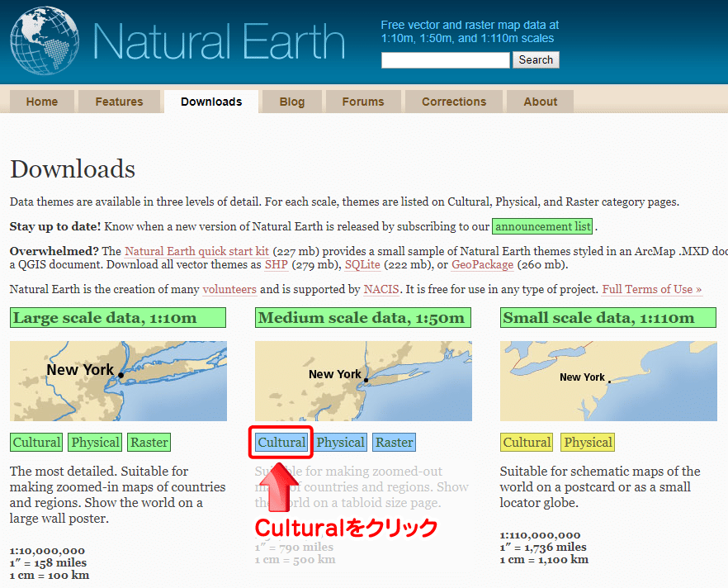Open the small scale Physical link
This screenshot has height=588, width=728.
tap(588, 442)
